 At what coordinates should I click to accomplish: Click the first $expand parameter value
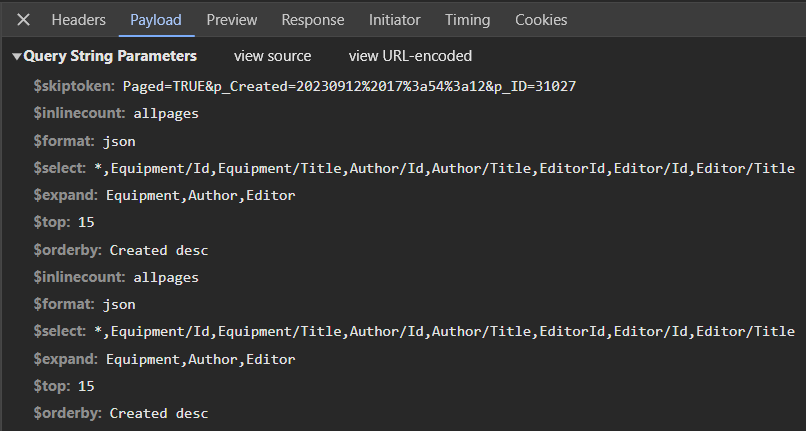click(200, 195)
